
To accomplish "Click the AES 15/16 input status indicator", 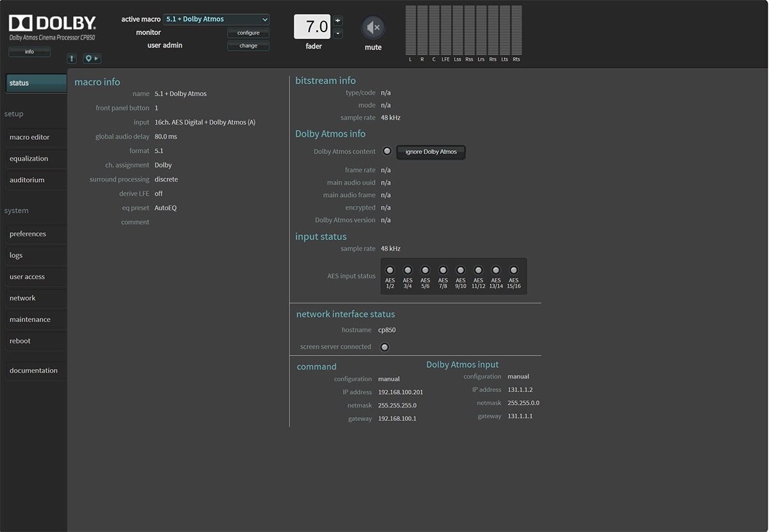I will (513, 270).
